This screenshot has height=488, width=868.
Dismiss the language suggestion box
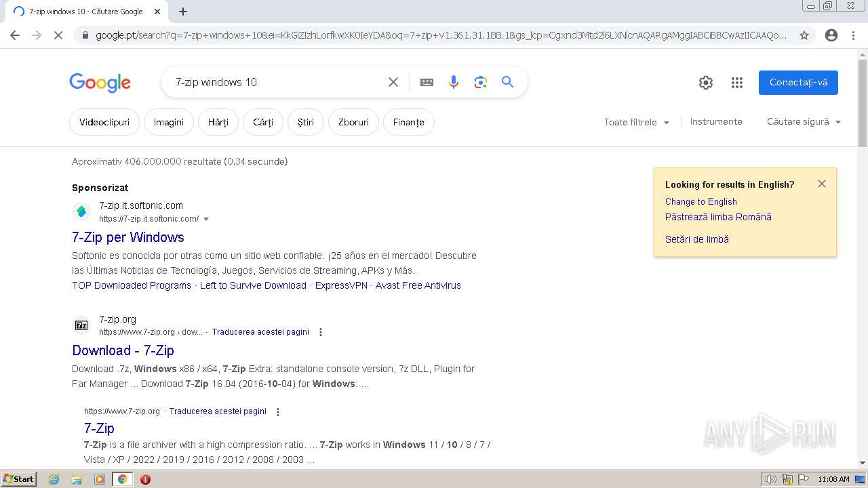(822, 184)
